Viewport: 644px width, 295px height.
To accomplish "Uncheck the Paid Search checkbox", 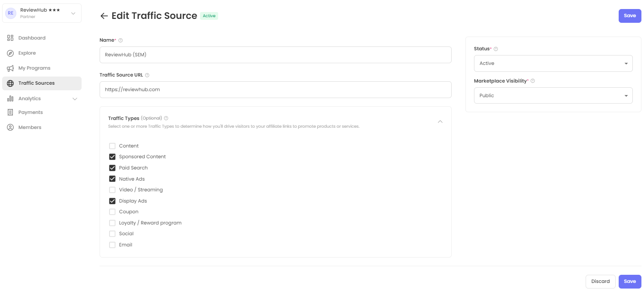I will pos(112,168).
